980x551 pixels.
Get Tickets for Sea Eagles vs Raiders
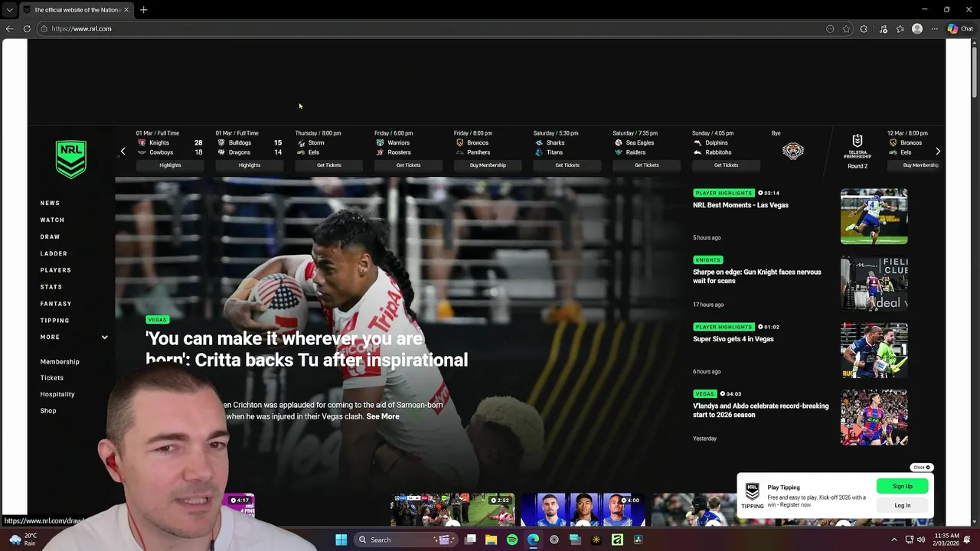[647, 165]
